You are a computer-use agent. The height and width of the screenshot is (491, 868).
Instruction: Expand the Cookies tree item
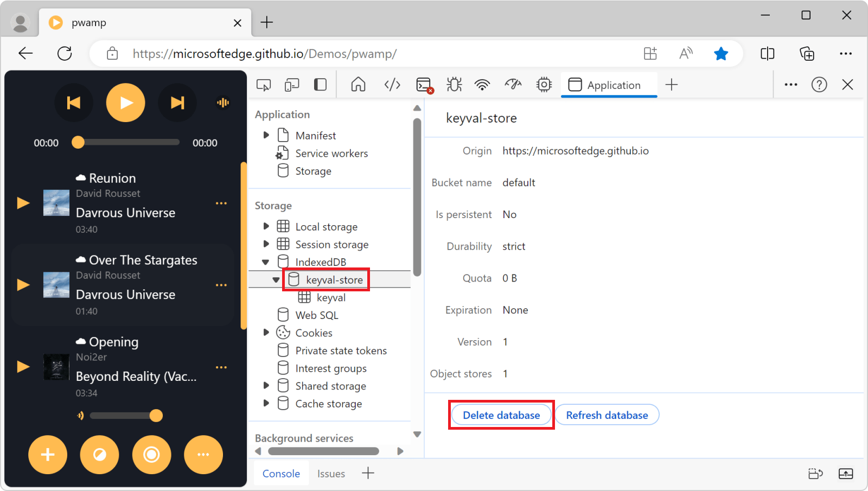pos(266,333)
